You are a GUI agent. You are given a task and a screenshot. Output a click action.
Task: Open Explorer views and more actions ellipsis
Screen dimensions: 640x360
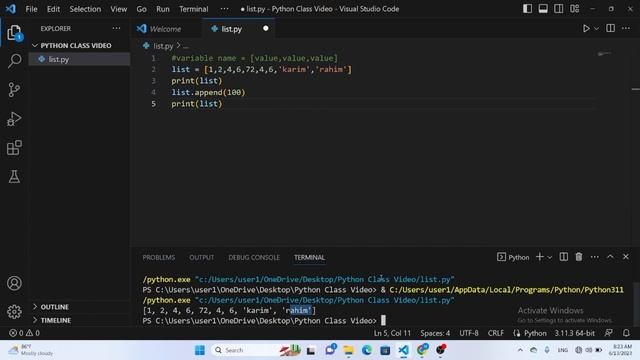(116, 28)
